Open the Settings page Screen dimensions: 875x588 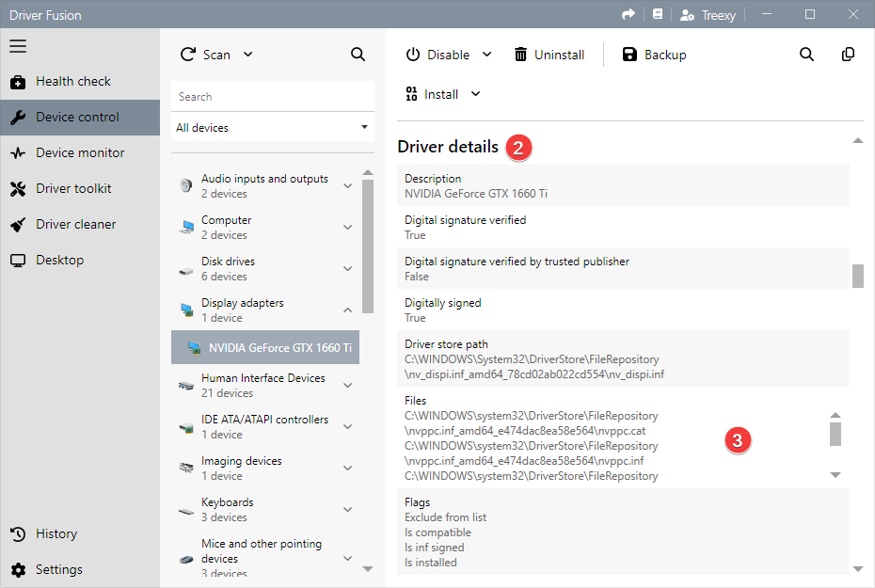click(x=80, y=569)
